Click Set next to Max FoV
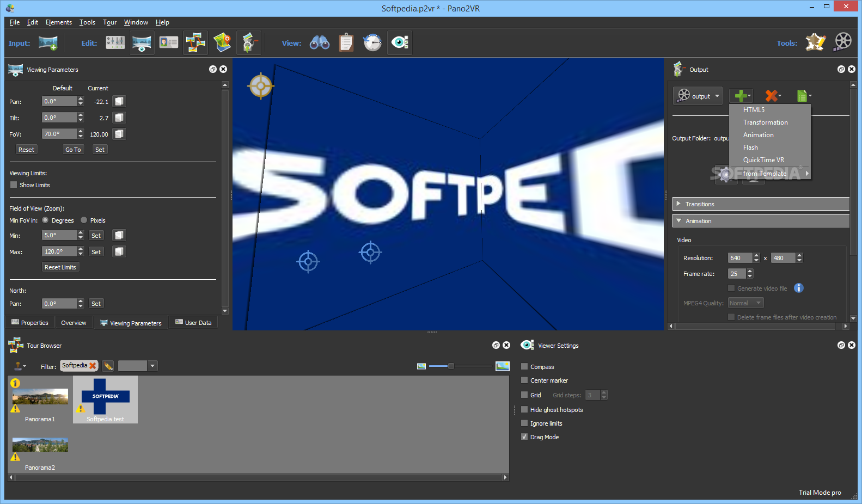Image resolution: width=862 pixels, height=504 pixels. (x=96, y=252)
